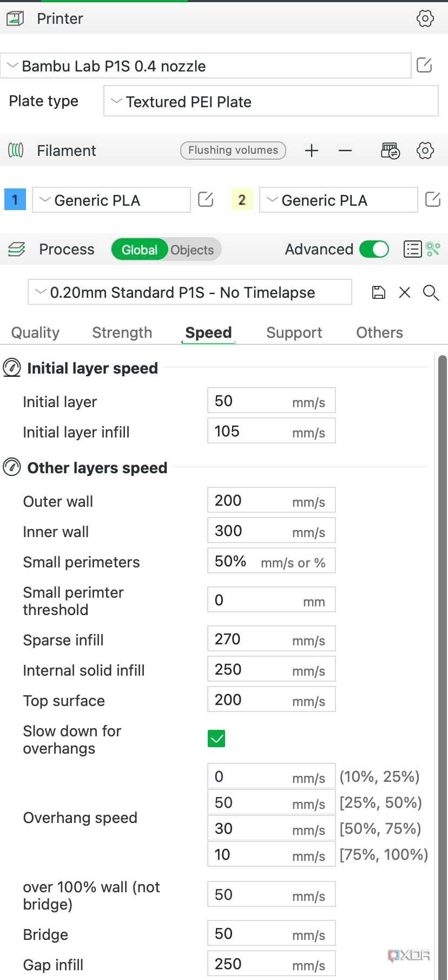Image resolution: width=448 pixels, height=980 pixels.
Task: Click the Slow down for overhangs label
Action: 72,740
